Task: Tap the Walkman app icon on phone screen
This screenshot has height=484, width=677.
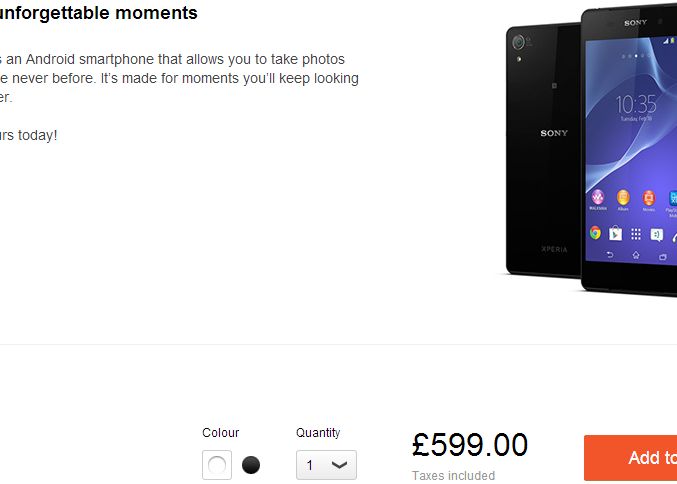Action: click(x=597, y=197)
